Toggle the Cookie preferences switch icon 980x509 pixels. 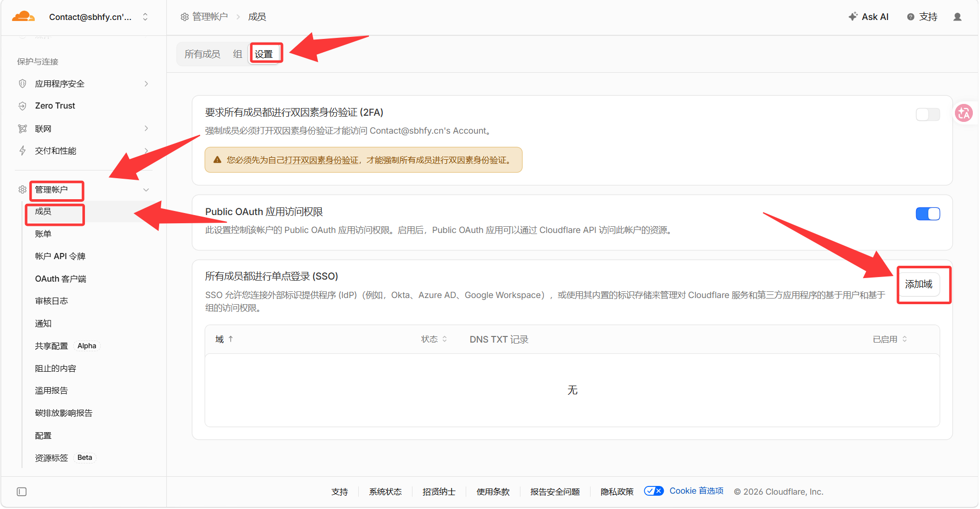[654, 491]
